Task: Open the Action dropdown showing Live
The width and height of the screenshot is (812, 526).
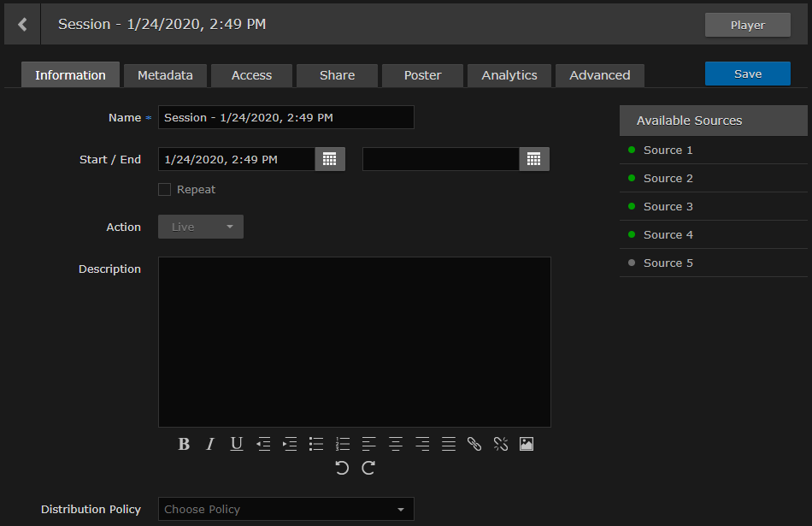Action: coord(201,227)
